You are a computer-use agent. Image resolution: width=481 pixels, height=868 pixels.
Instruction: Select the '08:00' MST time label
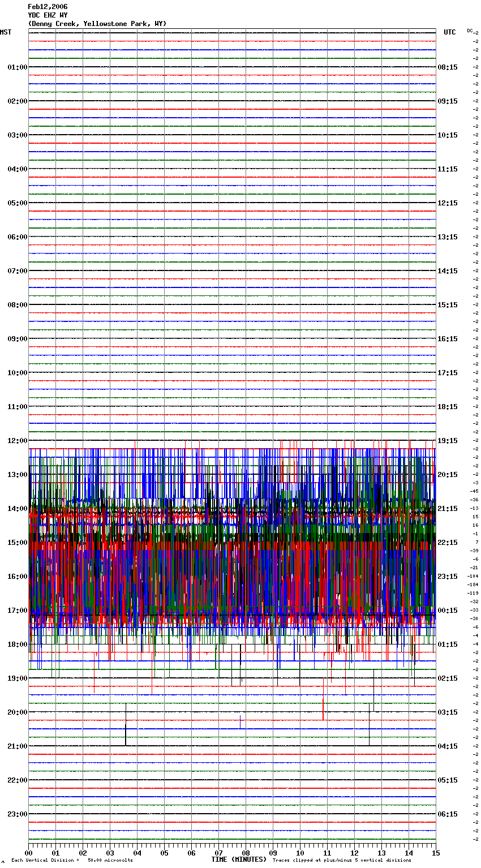[x=17, y=305]
